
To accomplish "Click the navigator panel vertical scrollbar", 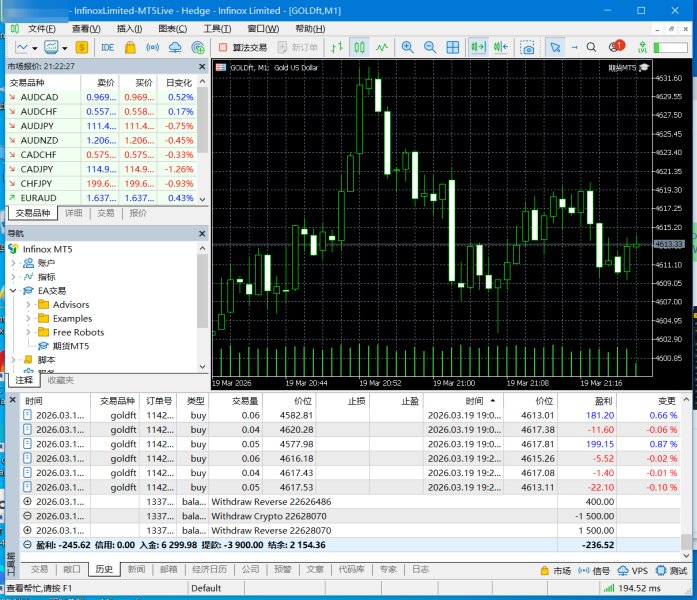I will tap(203, 300).
